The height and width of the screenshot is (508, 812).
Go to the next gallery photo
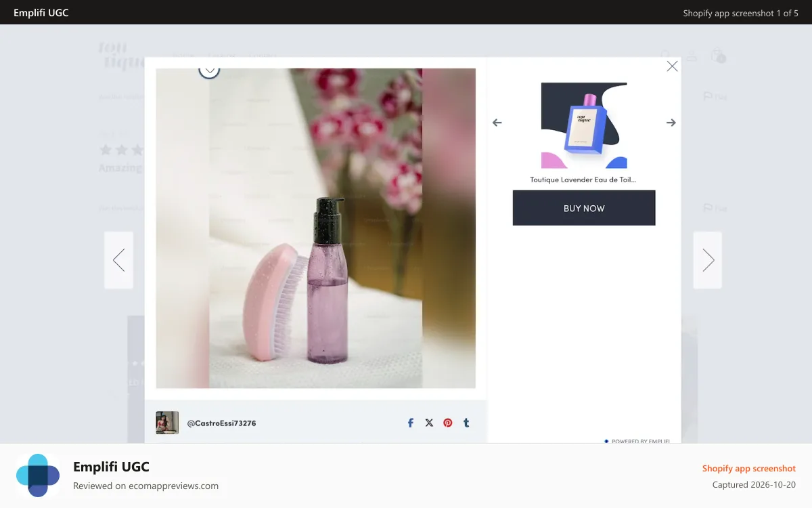coord(708,260)
